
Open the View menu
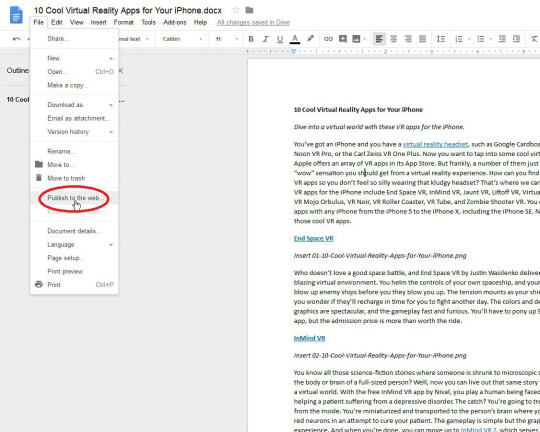tap(76, 22)
